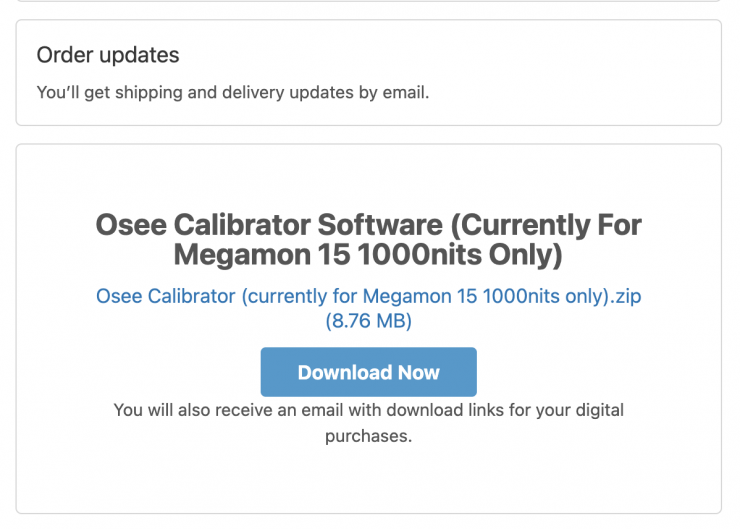Click the Osee Calibrator Software title's first line
The image size is (740, 529).
[x=368, y=224]
